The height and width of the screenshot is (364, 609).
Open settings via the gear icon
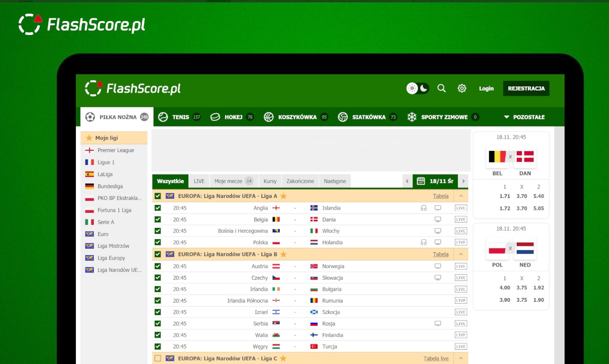[462, 88]
